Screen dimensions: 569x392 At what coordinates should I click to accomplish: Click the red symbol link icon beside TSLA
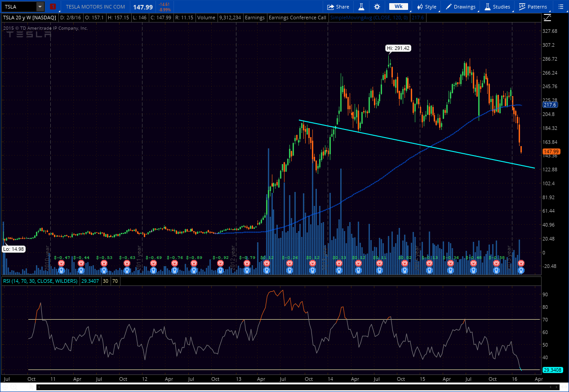tap(53, 7)
